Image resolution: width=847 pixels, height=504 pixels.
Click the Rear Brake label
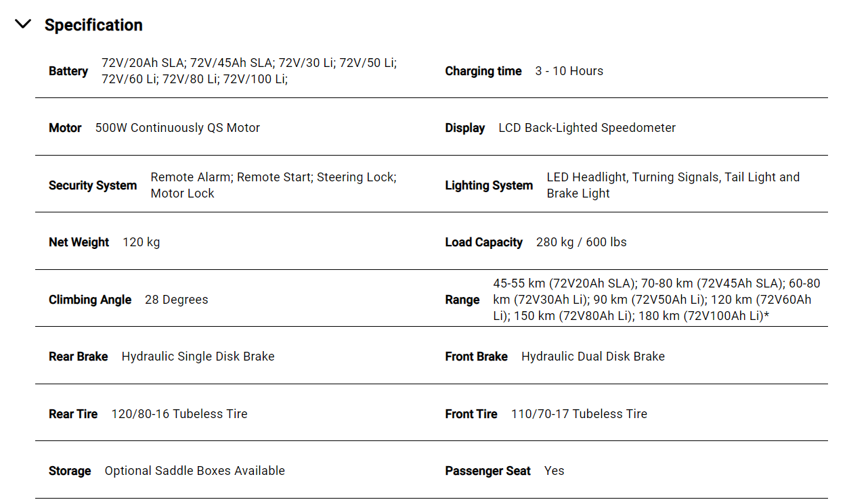point(78,357)
